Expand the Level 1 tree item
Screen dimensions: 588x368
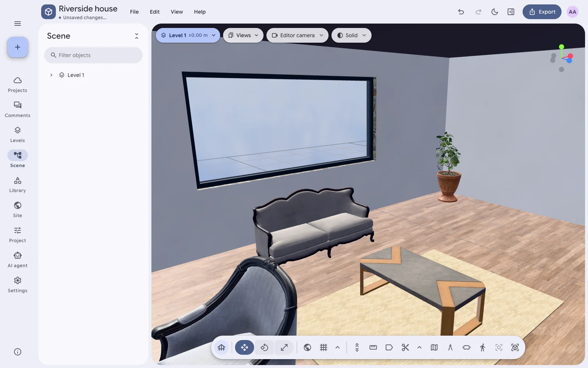point(51,75)
